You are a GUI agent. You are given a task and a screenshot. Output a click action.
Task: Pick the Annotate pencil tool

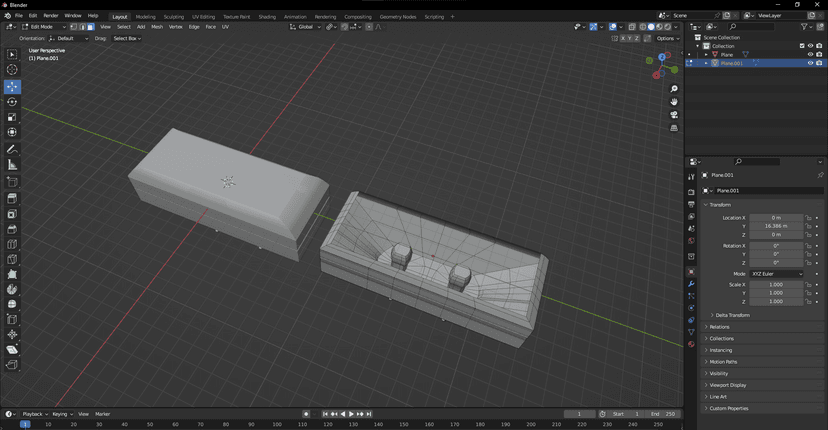pyautogui.click(x=12, y=150)
